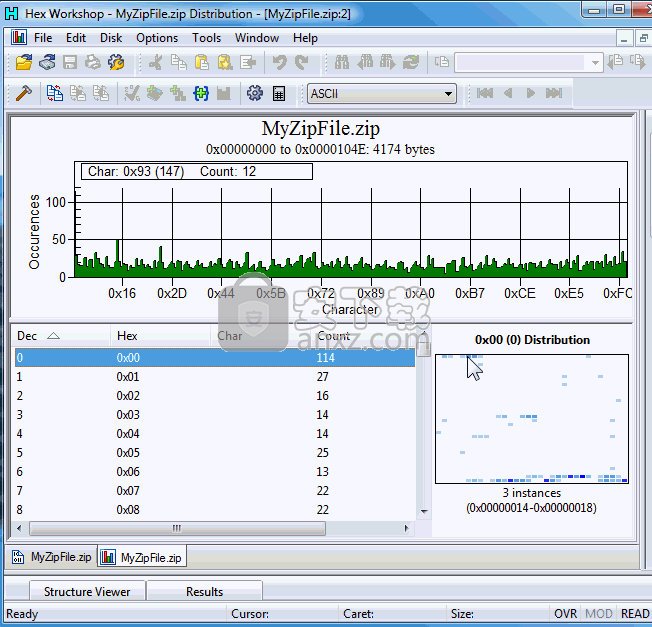Screen dimensions: 652x627
Task: Click the Find Previous binoculars icon
Action: 365,62
